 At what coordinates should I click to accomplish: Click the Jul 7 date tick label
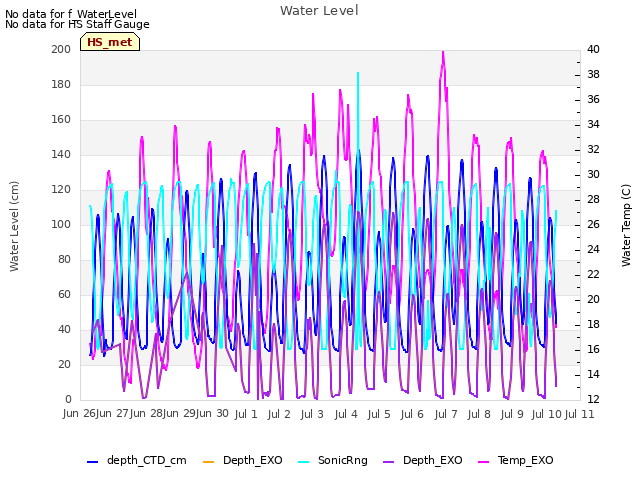coord(445,414)
